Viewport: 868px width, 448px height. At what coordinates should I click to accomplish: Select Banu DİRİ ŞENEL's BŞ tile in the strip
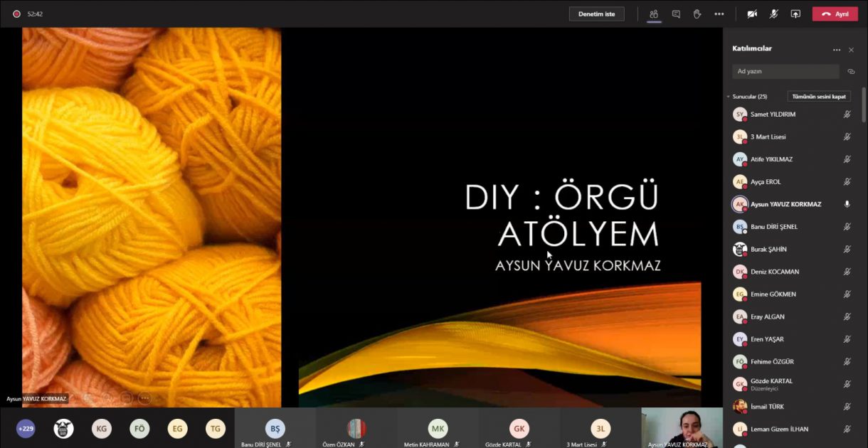(275, 428)
